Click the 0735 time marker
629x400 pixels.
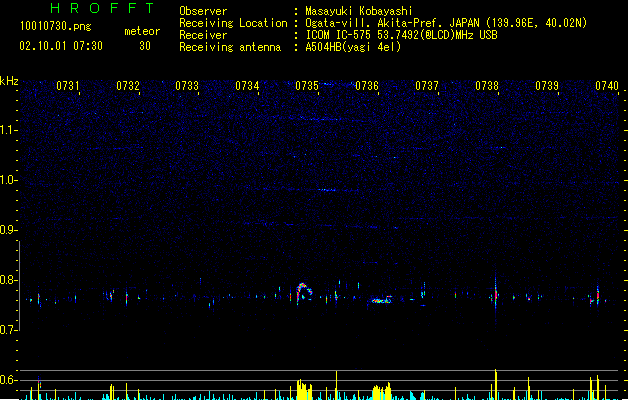(307, 86)
